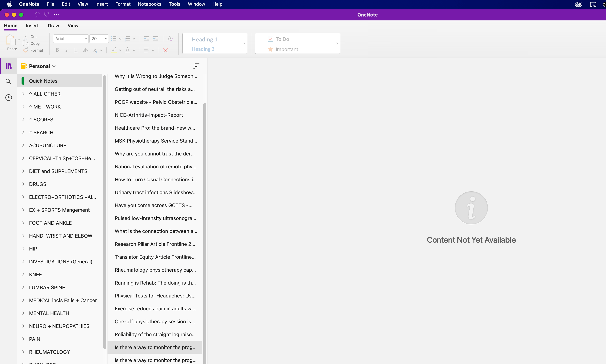The image size is (606, 364).
Task: Apply the Heading 1 style
Action: (x=205, y=39)
